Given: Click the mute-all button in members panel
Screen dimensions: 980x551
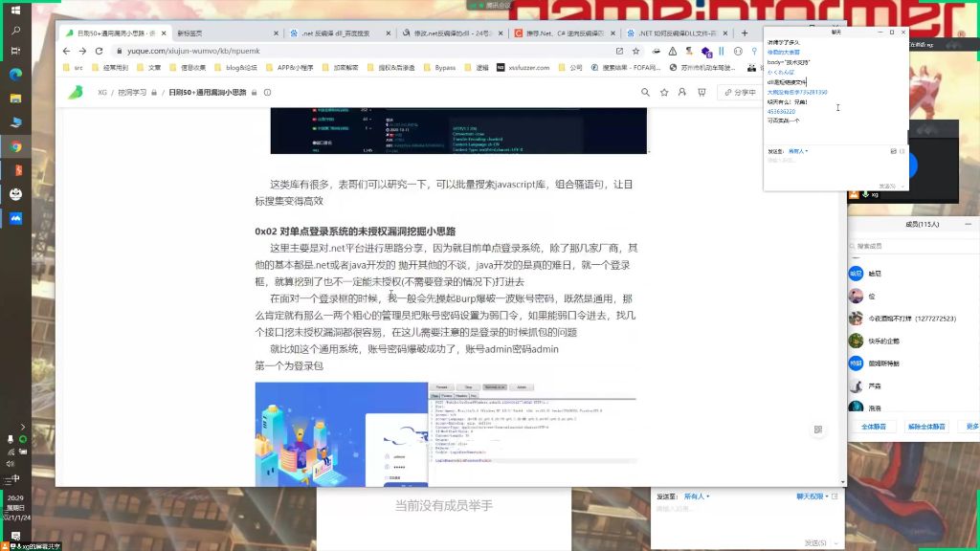Looking at the screenshot, I should tap(874, 427).
